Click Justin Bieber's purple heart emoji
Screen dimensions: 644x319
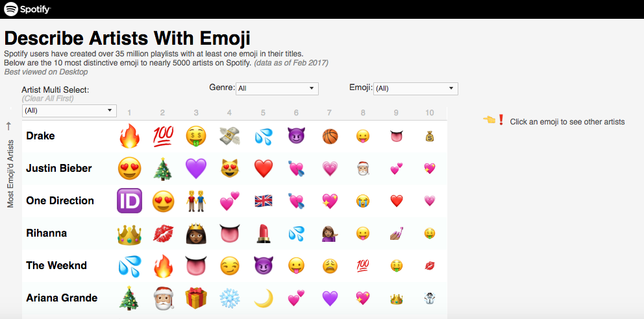[196, 169]
